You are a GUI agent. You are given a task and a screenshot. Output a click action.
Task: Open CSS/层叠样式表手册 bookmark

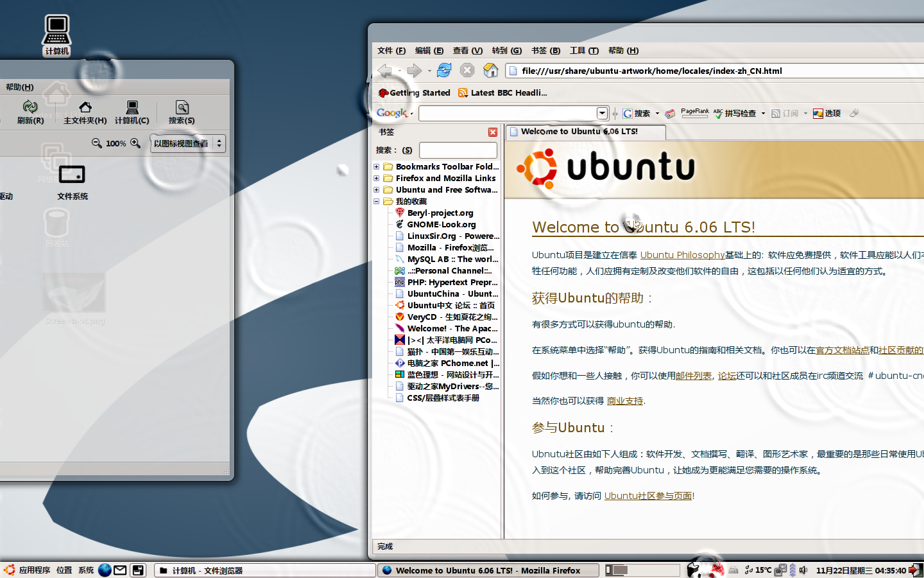pyautogui.click(x=438, y=398)
